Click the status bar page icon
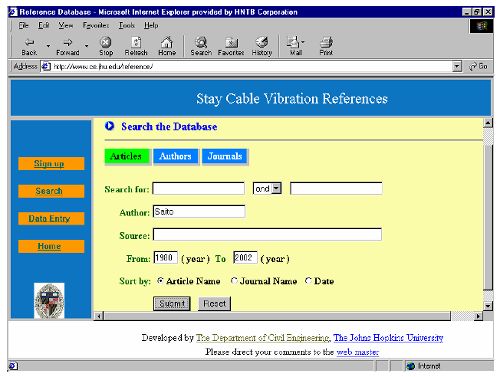 (x=13, y=366)
